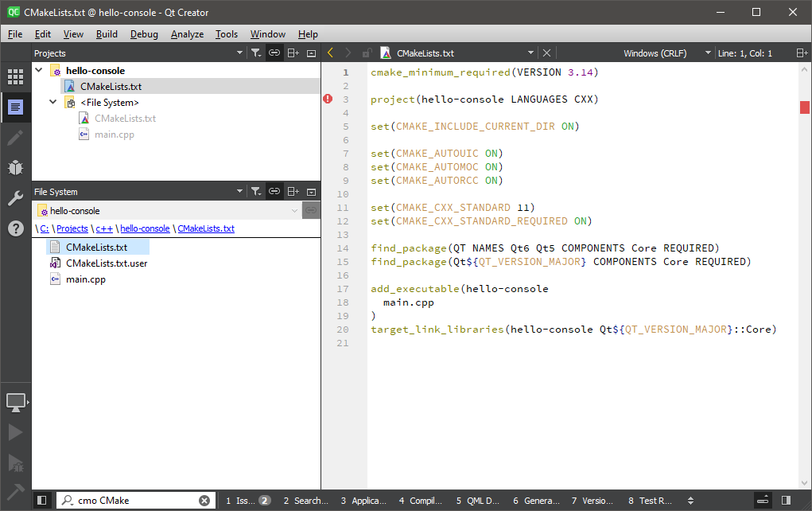Click the red error marker on line 3
812x511 pixels.
point(328,99)
